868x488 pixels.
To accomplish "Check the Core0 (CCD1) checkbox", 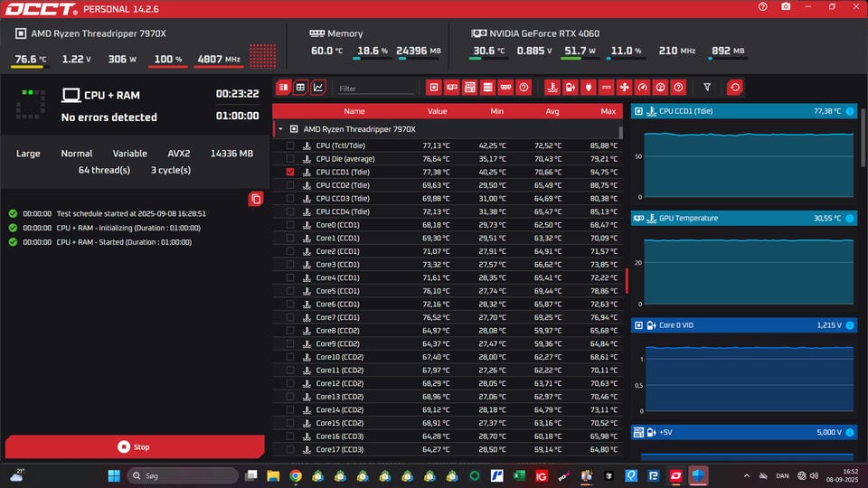I will [x=290, y=225].
